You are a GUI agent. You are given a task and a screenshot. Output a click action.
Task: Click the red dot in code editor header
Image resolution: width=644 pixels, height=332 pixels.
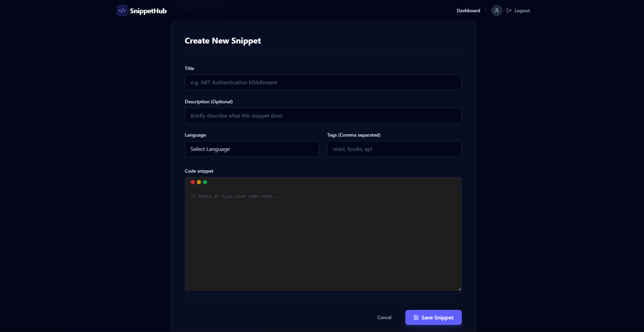[193, 182]
